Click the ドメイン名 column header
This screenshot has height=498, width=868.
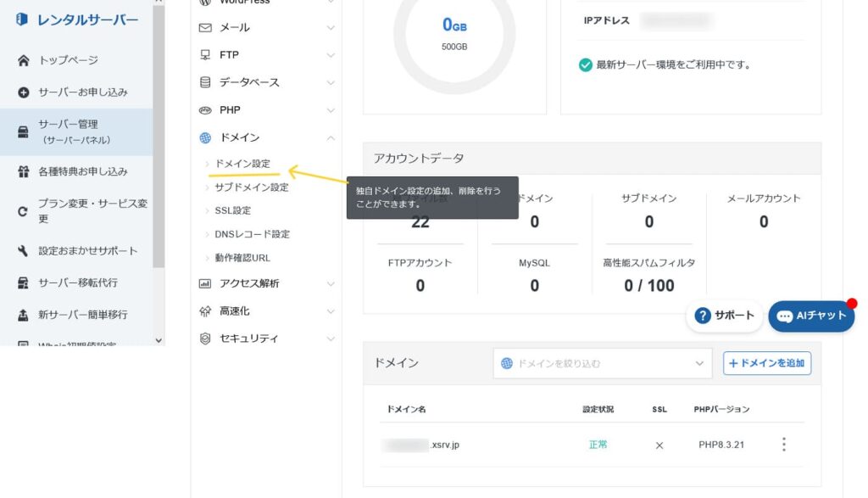(406, 410)
